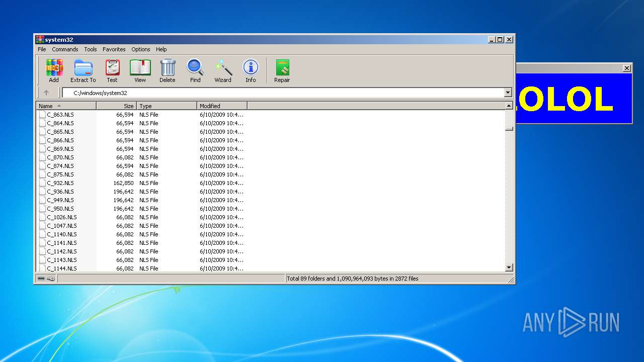Maximize the system32 WinRAR window

tap(500, 39)
